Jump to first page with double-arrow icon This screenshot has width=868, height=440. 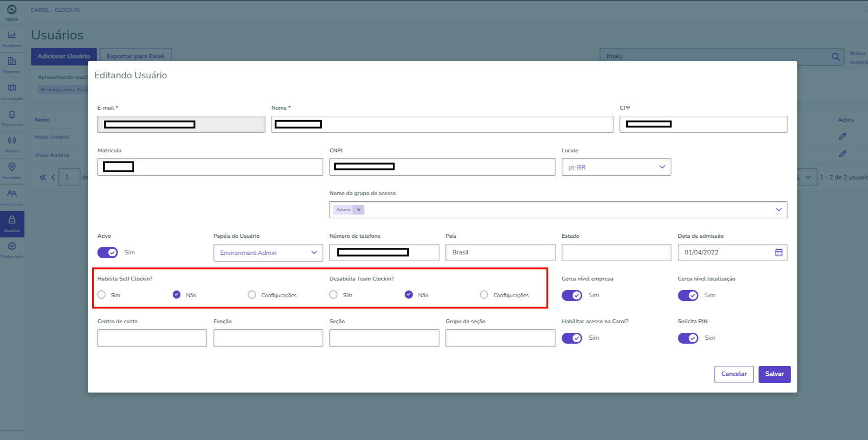(x=43, y=177)
